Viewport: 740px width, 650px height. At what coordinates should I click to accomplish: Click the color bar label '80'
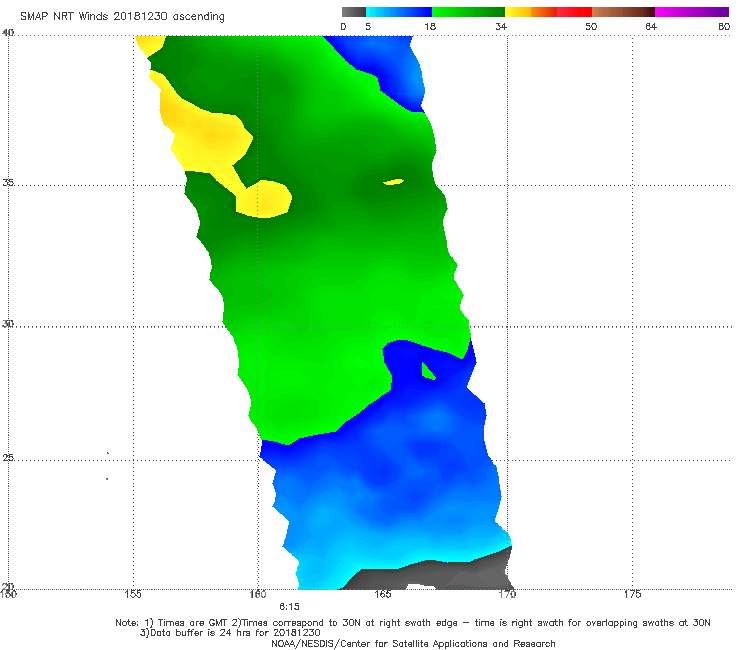point(724,26)
